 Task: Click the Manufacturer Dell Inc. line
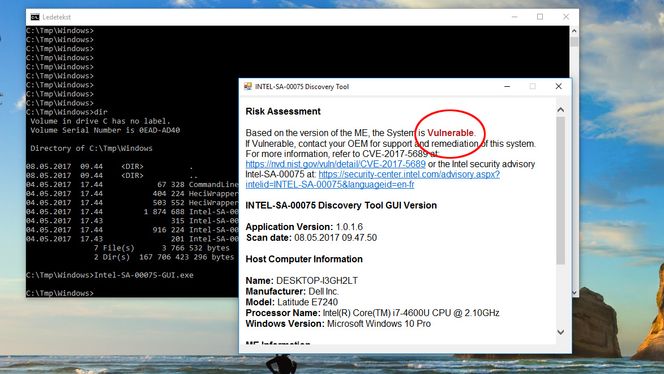[x=292, y=291]
